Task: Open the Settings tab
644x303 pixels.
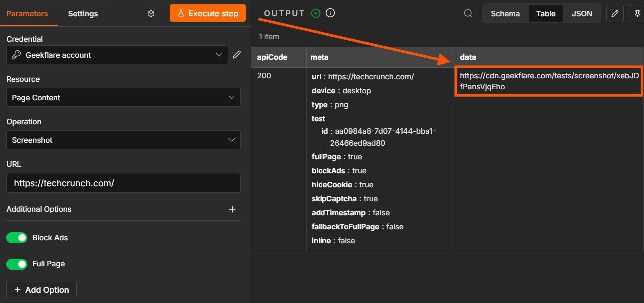Action: (x=83, y=14)
